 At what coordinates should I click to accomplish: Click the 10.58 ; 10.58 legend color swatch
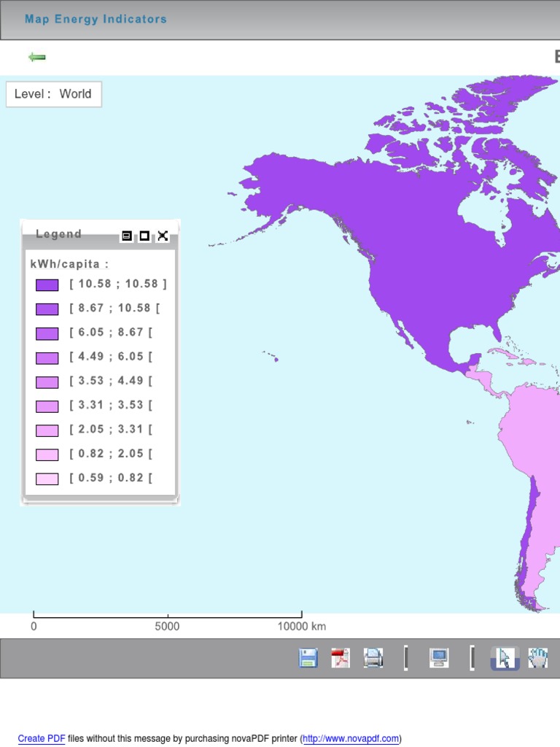point(47,285)
